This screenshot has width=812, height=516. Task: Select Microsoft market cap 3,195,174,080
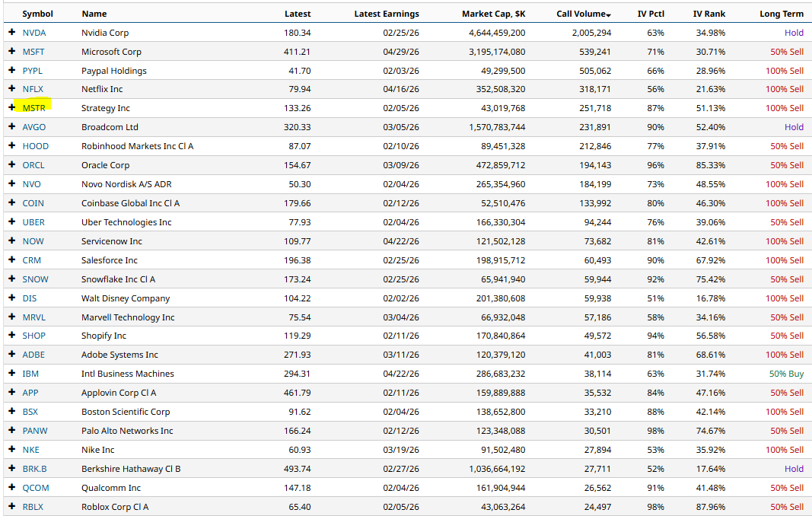497,52
